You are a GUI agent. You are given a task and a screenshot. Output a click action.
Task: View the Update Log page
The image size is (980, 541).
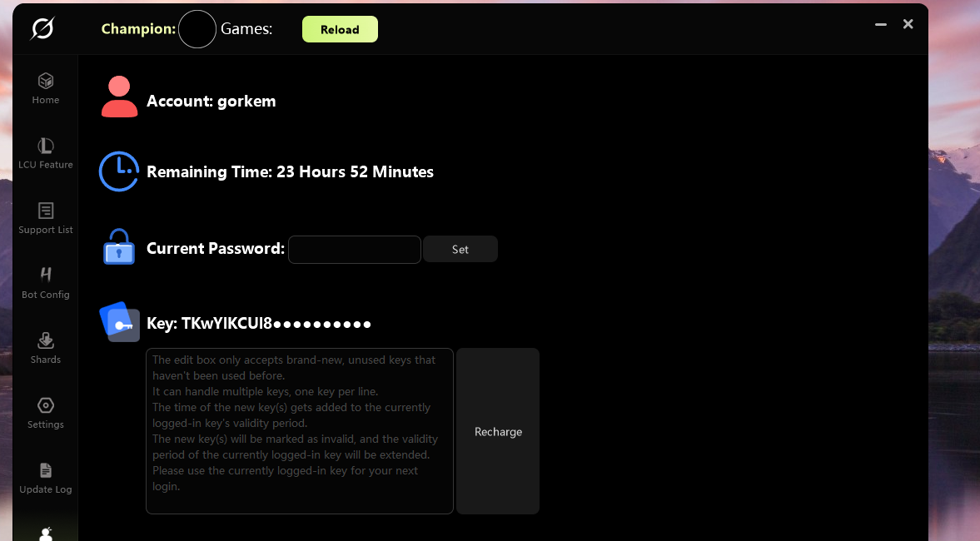tap(46, 478)
